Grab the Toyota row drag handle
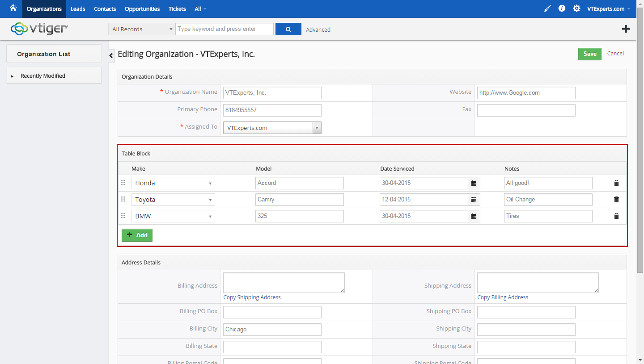644x364 pixels. (123, 199)
